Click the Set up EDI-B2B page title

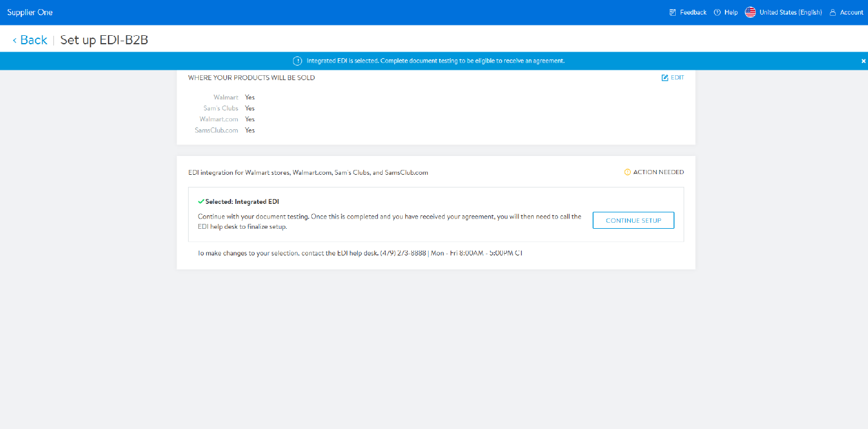pos(104,40)
